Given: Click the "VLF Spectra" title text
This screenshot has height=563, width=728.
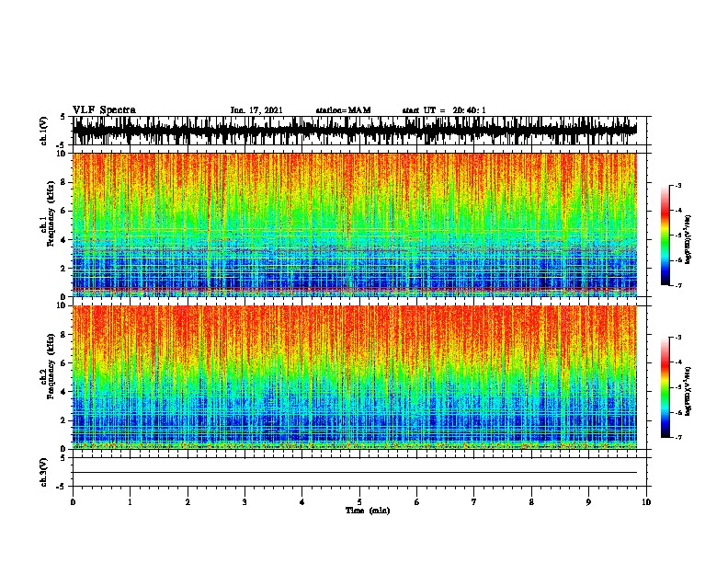Looking at the screenshot, I should 104,110.
